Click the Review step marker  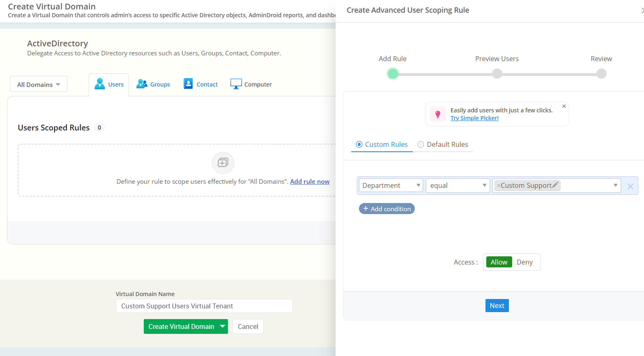coord(601,73)
